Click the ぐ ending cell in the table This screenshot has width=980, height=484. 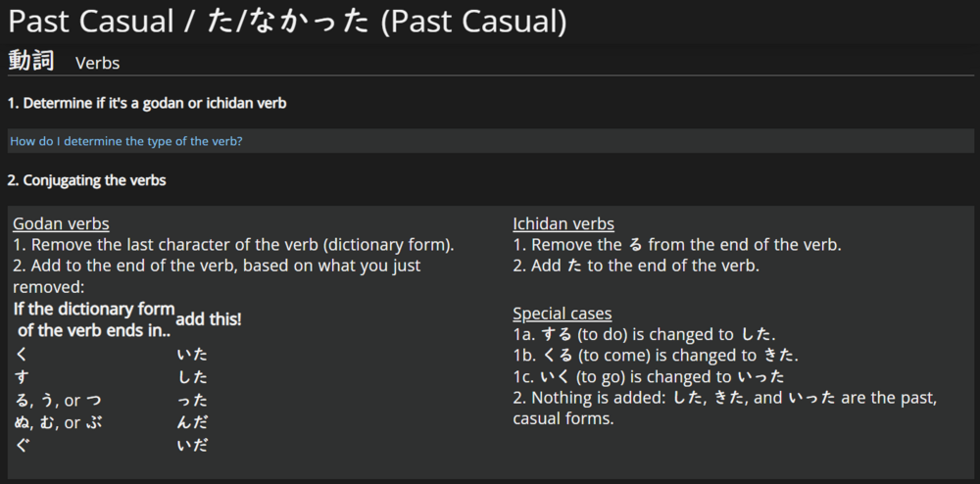[22, 446]
